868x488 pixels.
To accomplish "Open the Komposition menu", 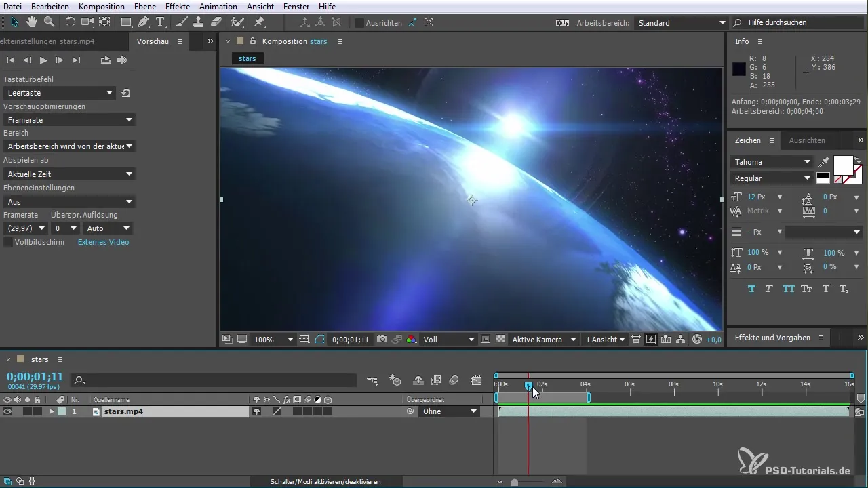I will (x=102, y=6).
